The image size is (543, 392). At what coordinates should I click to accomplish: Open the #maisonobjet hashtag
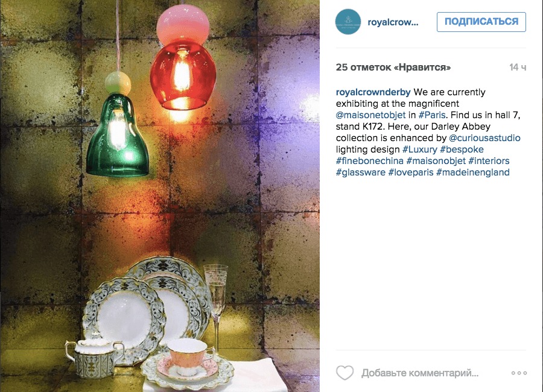tap(436, 160)
